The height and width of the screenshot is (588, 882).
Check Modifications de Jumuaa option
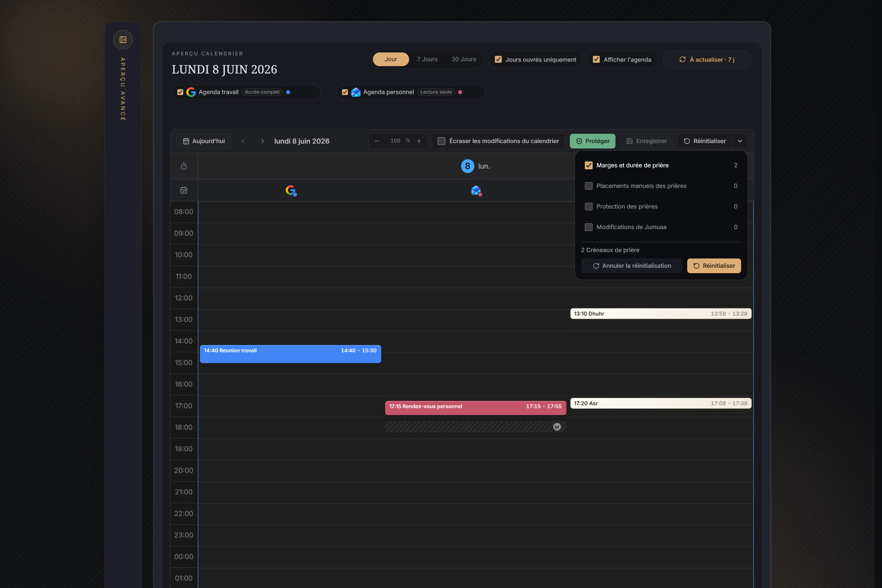pyautogui.click(x=589, y=227)
